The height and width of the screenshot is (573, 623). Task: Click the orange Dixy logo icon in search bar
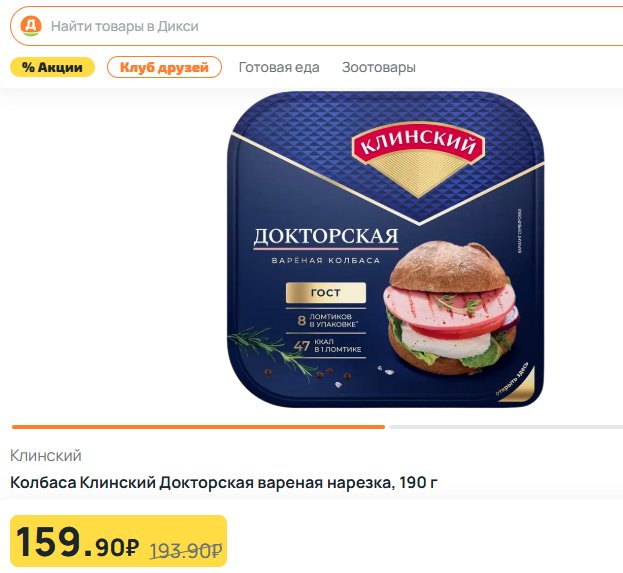[31, 26]
